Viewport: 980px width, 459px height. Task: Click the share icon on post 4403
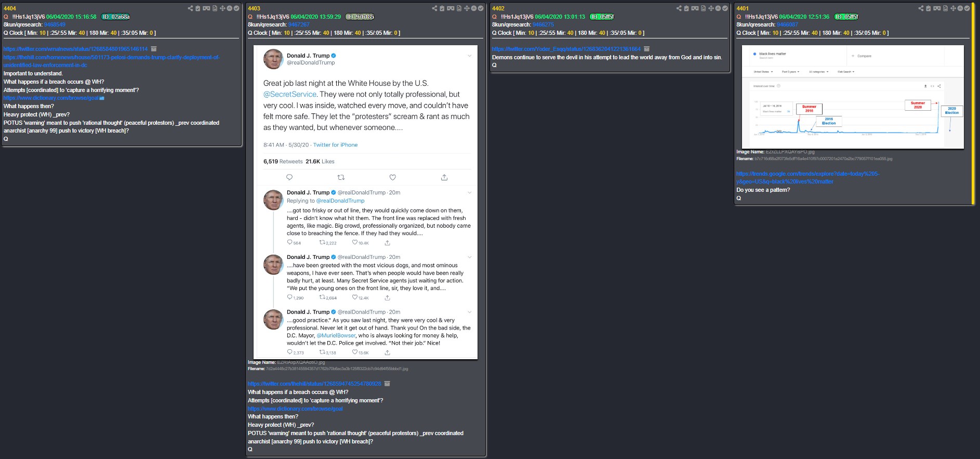[434, 8]
